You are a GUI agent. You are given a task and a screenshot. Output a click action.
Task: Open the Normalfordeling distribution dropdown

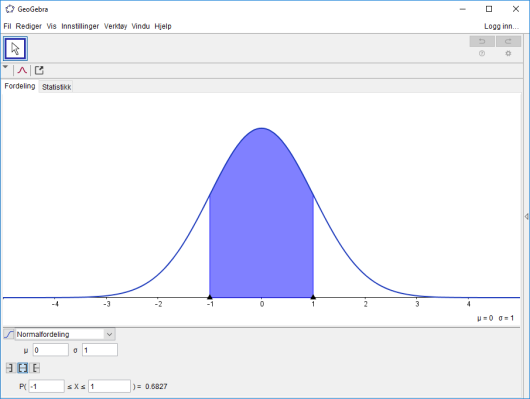[x=65, y=334]
